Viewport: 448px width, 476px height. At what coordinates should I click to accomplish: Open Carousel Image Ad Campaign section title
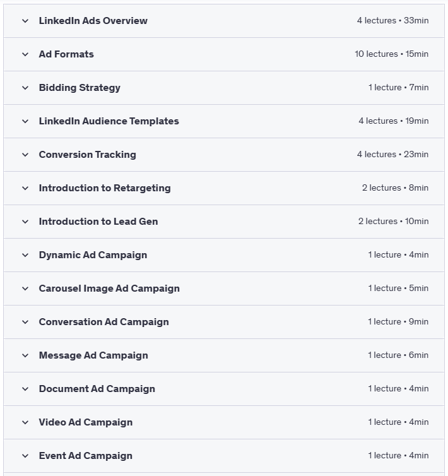[x=109, y=289]
